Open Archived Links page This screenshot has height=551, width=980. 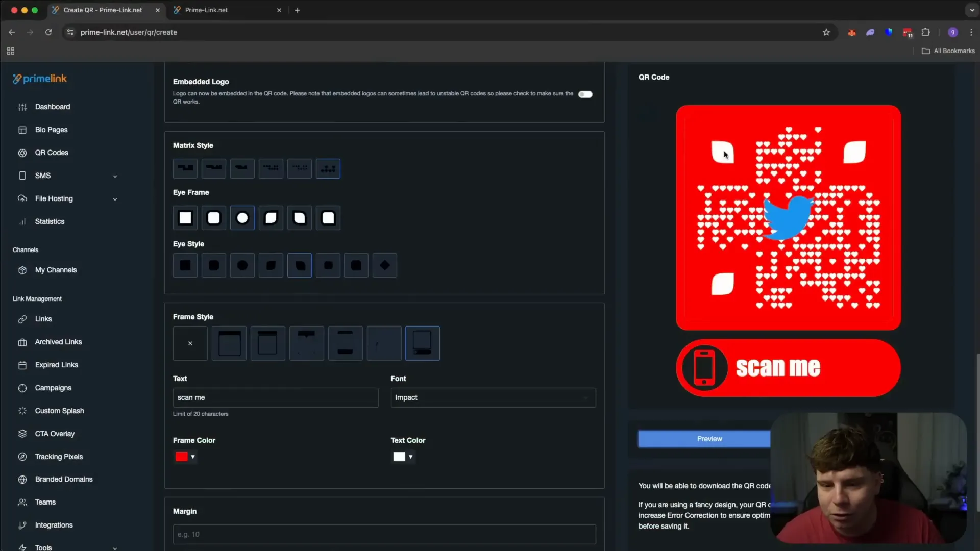(58, 342)
